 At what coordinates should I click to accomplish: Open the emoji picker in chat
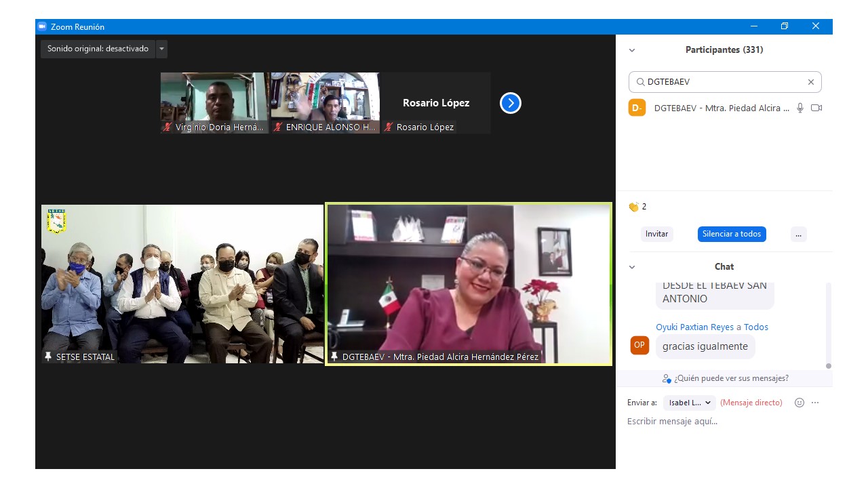800,403
